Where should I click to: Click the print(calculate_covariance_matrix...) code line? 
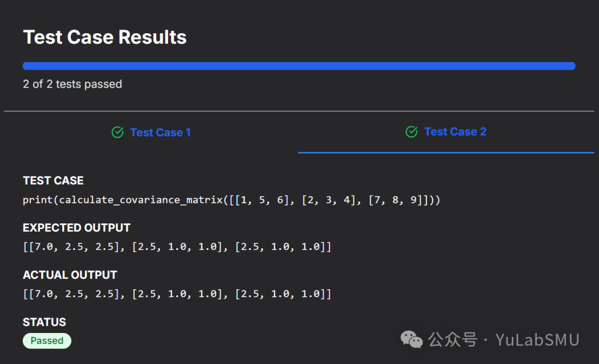(x=231, y=199)
